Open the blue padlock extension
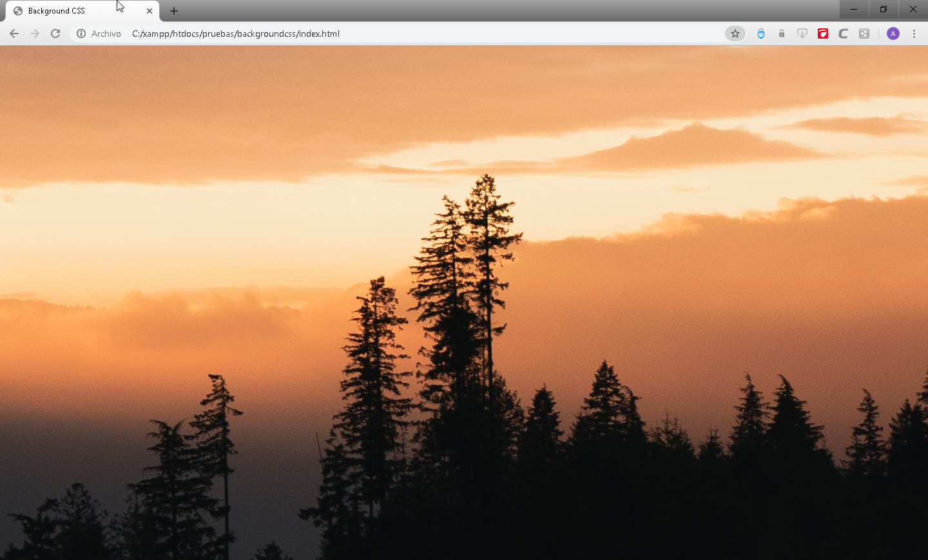The height and width of the screenshot is (560, 928). coord(761,34)
